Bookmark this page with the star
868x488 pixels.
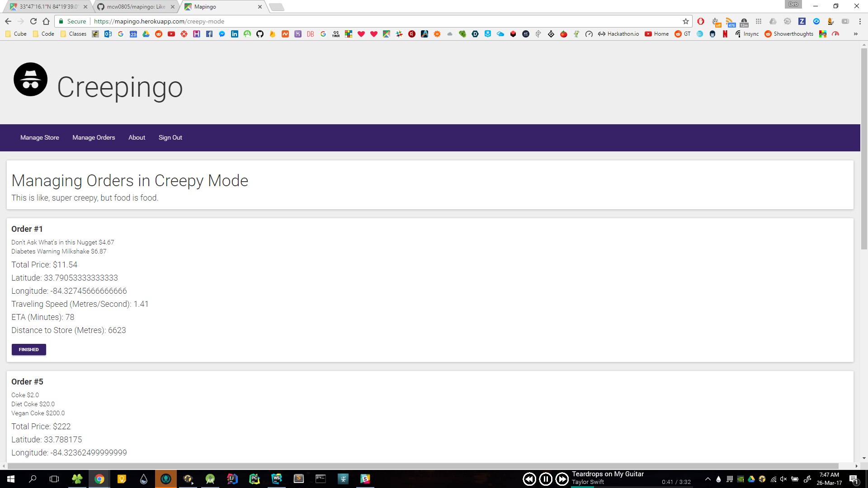pyautogui.click(x=686, y=21)
